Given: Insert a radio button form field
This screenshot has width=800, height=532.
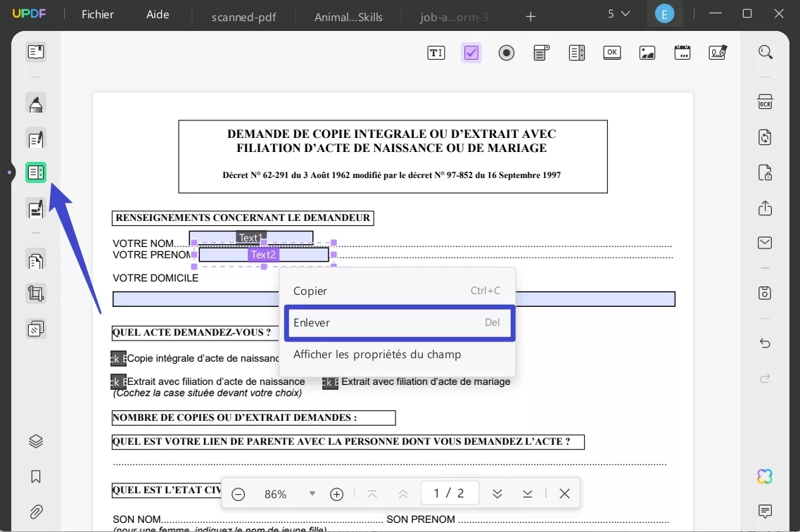Looking at the screenshot, I should click(506, 52).
